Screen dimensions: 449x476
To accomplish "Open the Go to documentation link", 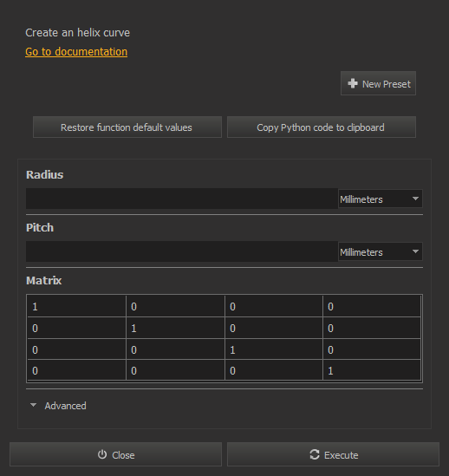I will tap(76, 52).
